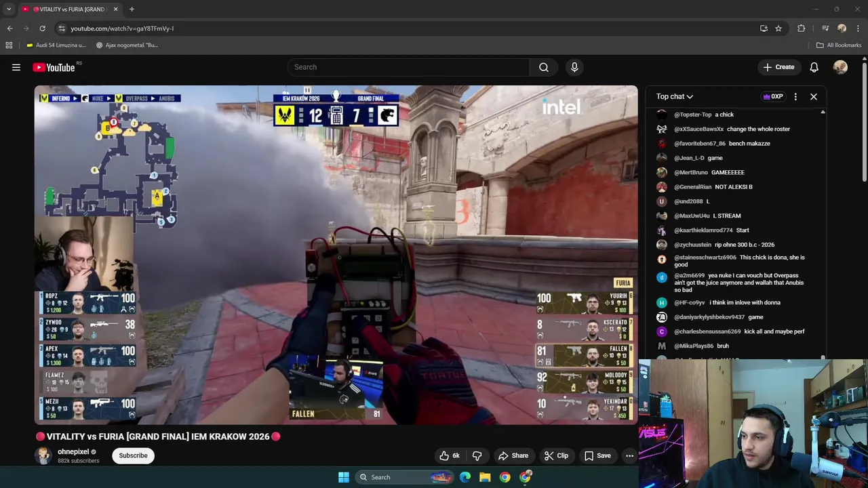The image size is (868, 488).
Task: Focus the YouTube search field
Action: click(x=409, y=67)
